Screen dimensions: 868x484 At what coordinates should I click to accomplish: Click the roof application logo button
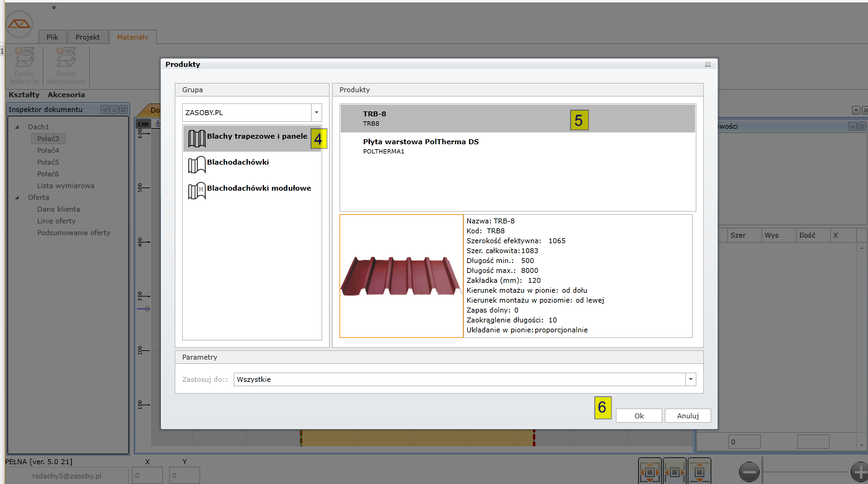(x=20, y=24)
